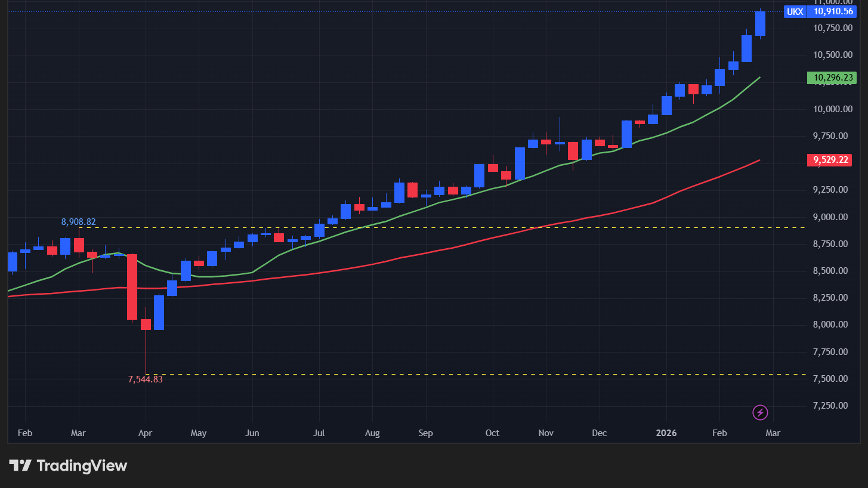Select the 7,544.83 low price label
This screenshot has width=868, height=488.
point(145,379)
